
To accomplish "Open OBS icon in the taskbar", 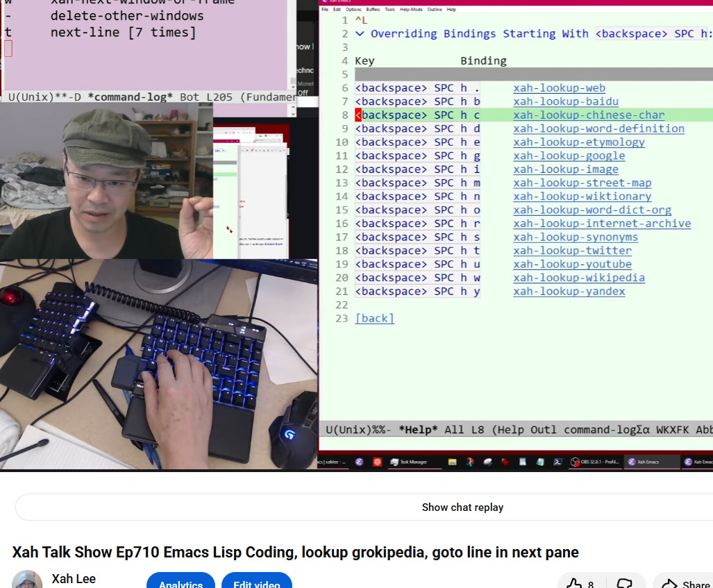I will 575,462.
